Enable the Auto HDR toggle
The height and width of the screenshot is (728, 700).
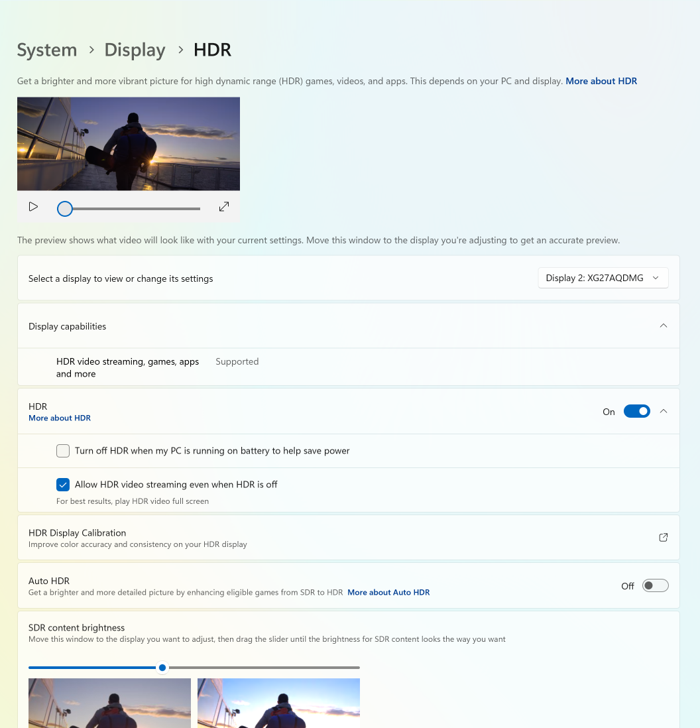point(655,585)
